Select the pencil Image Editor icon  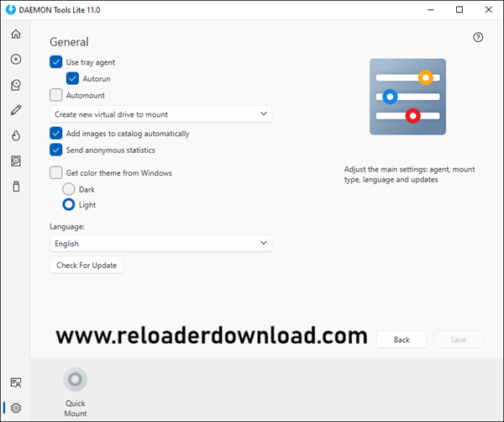[16, 110]
